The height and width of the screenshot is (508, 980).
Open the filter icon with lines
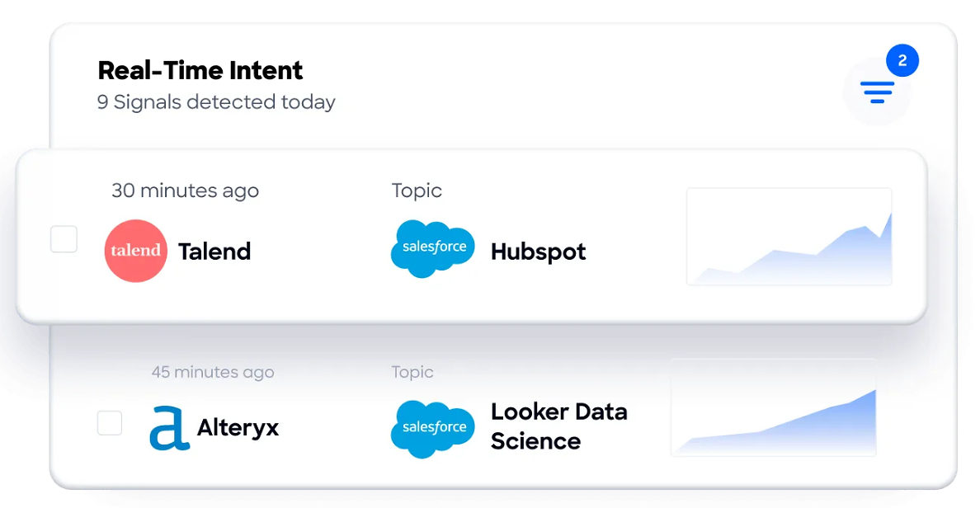coord(877,92)
